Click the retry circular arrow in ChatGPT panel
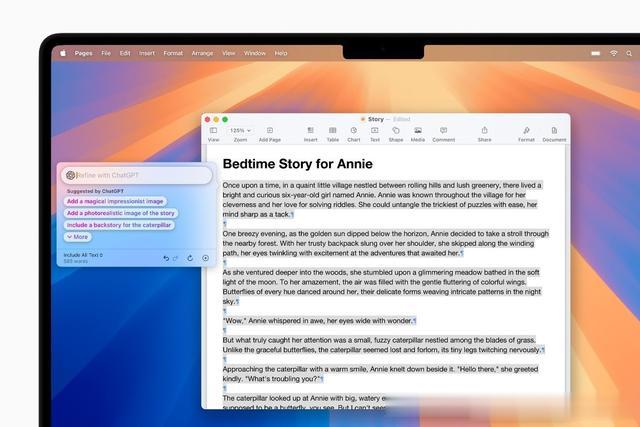This screenshot has width=640, height=427. (x=190, y=258)
